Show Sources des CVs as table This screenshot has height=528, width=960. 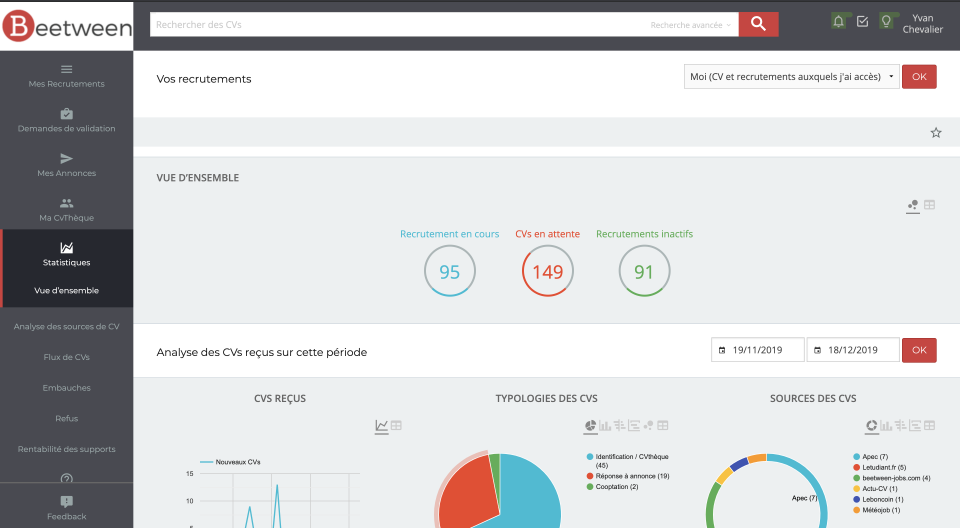click(x=929, y=425)
